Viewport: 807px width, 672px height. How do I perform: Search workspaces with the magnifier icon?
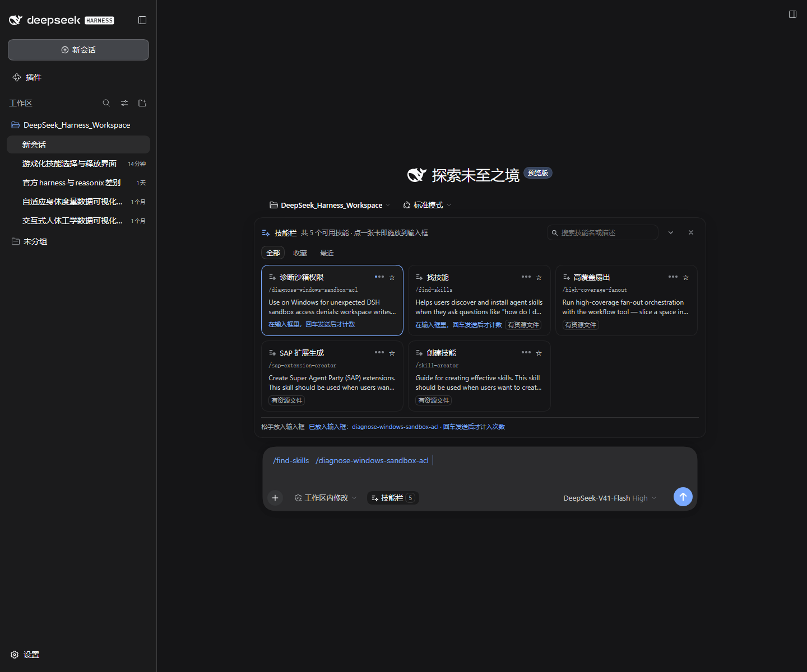(x=106, y=103)
